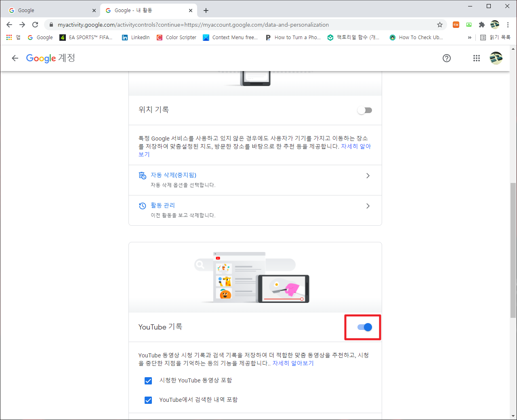Open YouTube history 자세히 알아보기 link

coord(293,363)
